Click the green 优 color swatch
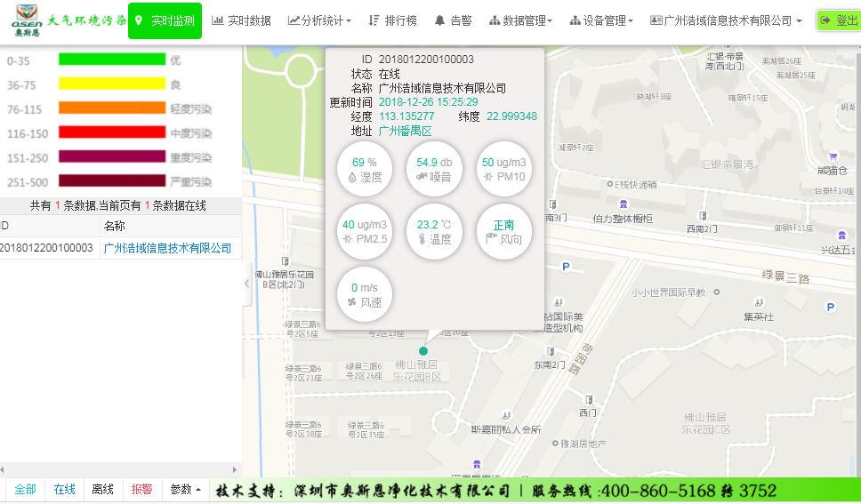 click(x=112, y=60)
